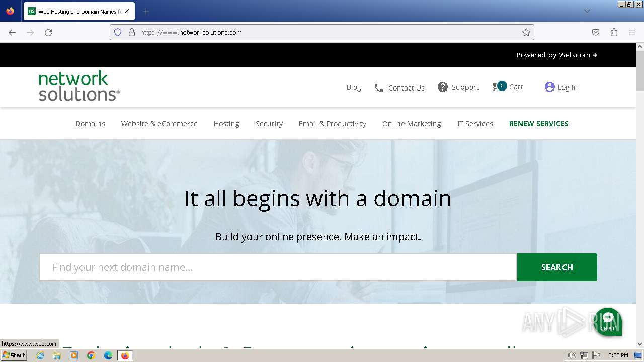644x362 pixels.
Task: Click the Firefox back arrow
Action: [12, 32]
